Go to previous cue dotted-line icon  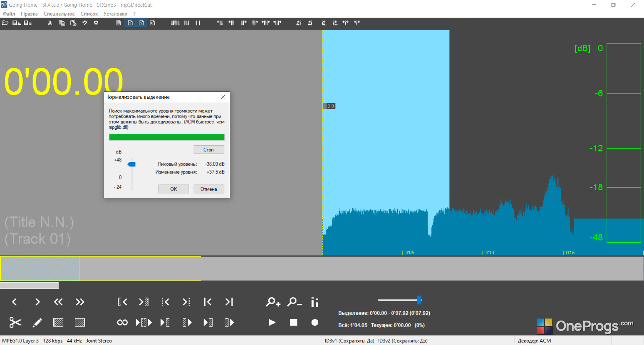pyautogui.click(x=165, y=302)
